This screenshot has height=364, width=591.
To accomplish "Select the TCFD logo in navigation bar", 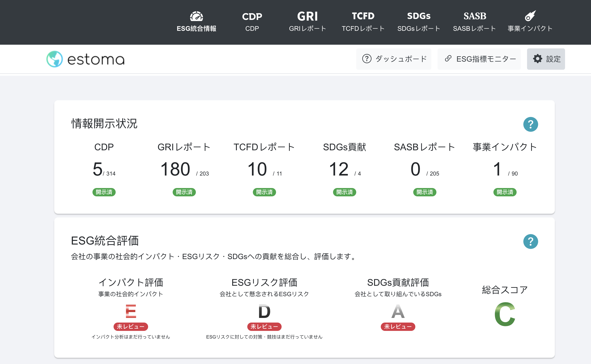I will tap(363, 16).
